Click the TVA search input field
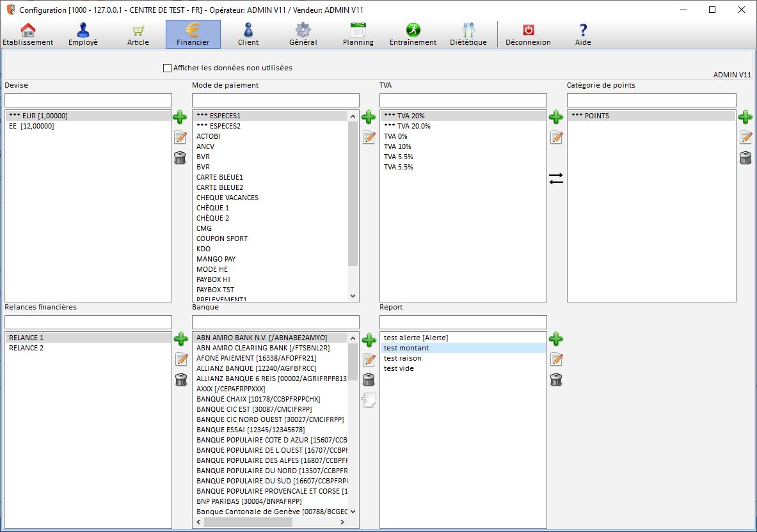 coord(463,100)
